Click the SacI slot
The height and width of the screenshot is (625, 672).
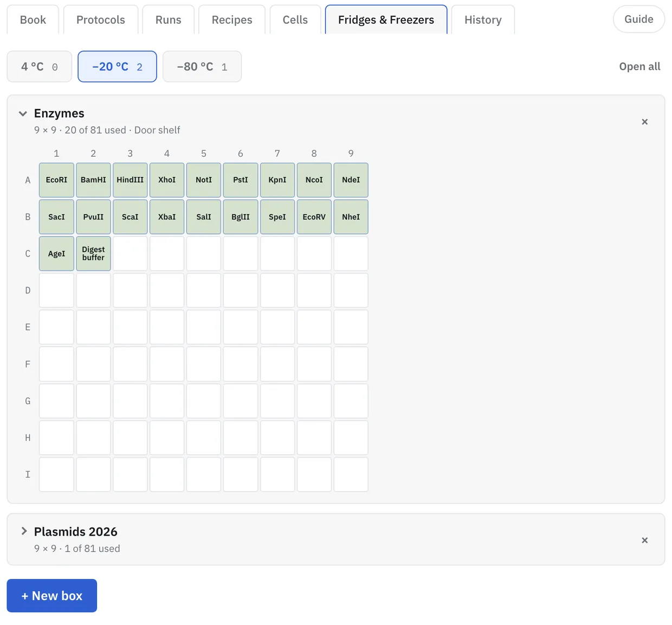tap(56, 217)
